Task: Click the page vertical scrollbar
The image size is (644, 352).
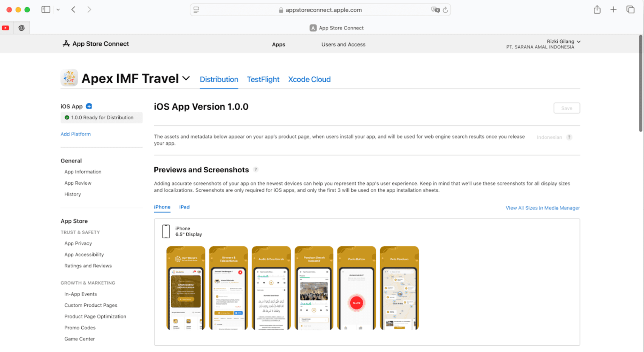Action: (641, 83)
